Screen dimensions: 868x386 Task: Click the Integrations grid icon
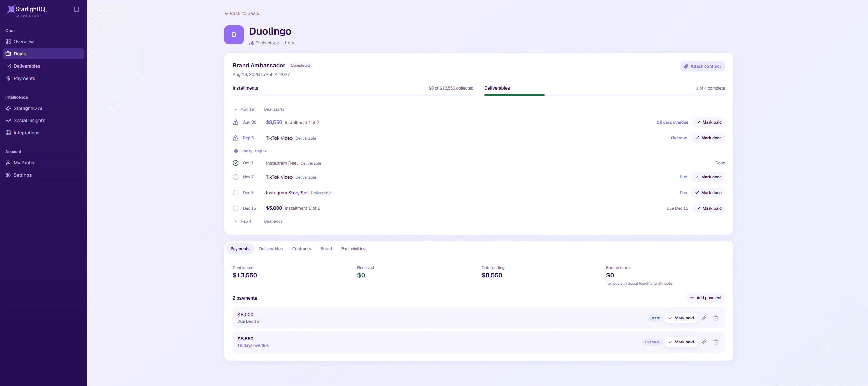8,133
